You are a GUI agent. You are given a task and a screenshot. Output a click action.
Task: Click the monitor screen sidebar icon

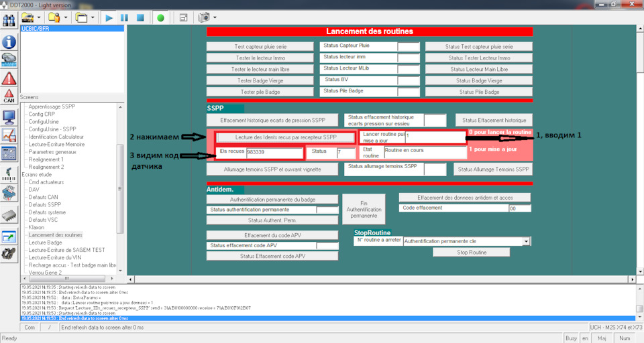coord(9,118)
